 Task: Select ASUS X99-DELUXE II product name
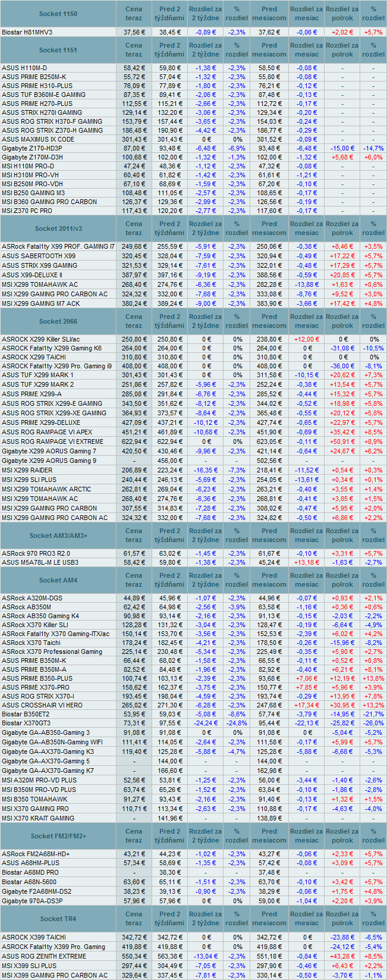pos(32,275)
